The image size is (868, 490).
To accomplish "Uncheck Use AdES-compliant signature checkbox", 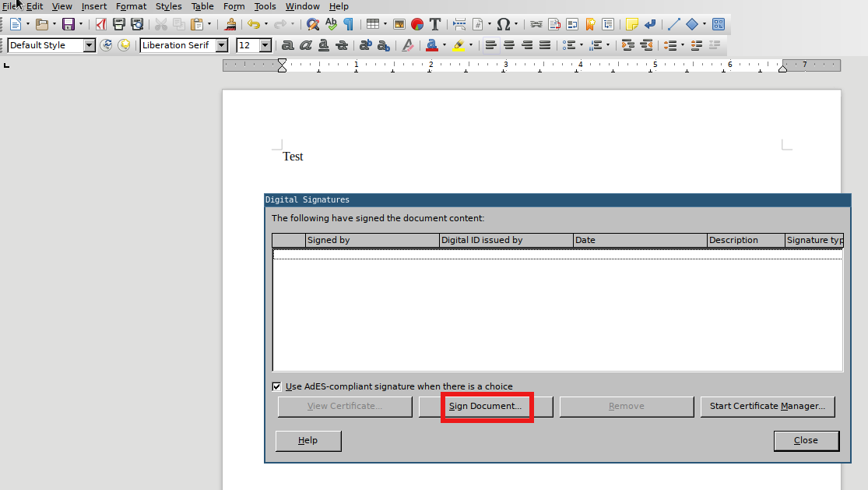I will click(276, 386).
